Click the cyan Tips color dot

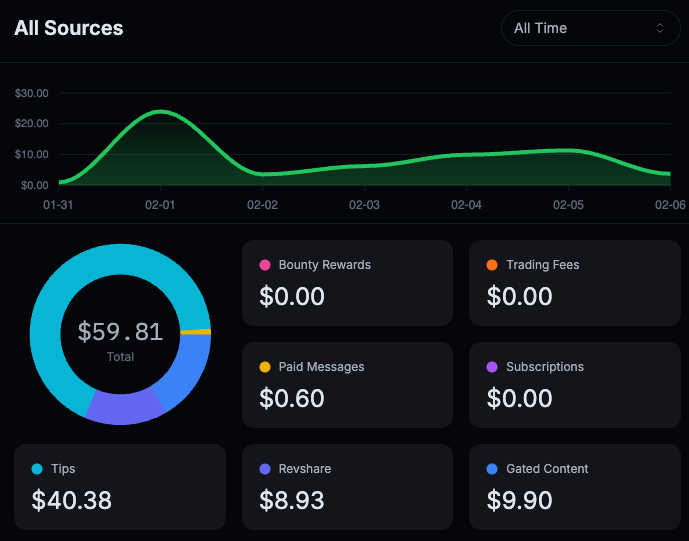[37, 469]
